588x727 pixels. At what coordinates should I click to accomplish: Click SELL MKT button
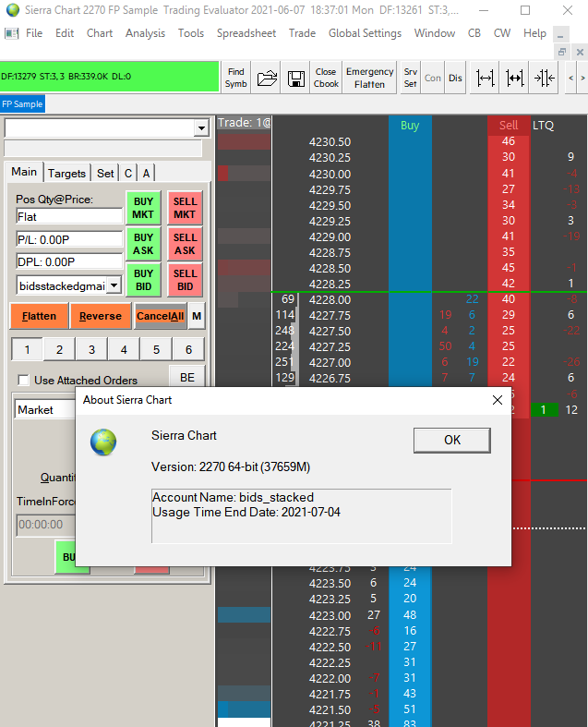pos(185,208)
